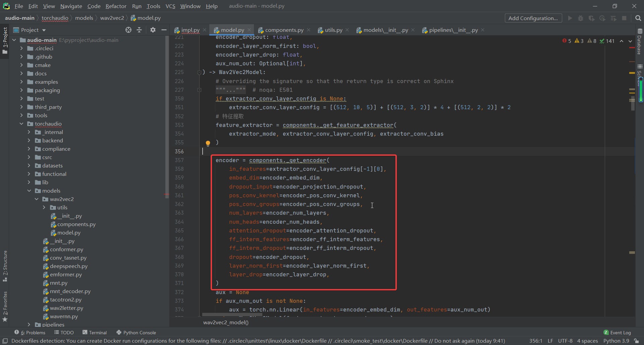
Task: Click the Debug bug icon
Action: [x=581, y=18]
